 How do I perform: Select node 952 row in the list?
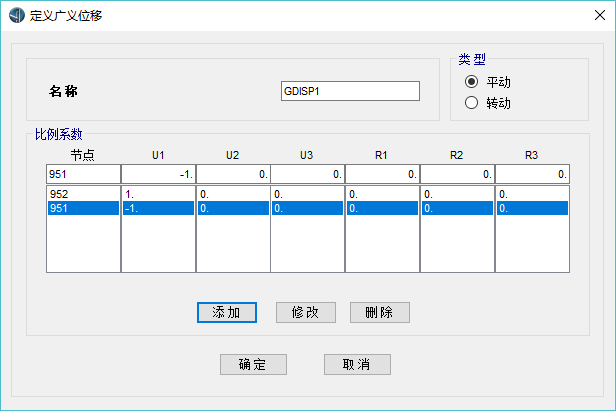83,194
